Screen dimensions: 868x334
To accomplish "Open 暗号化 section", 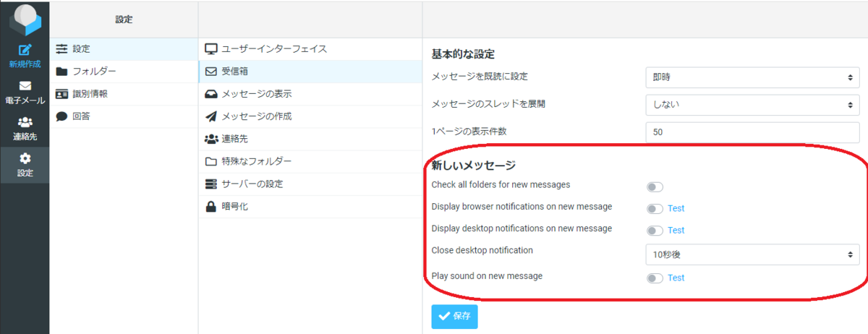I will tap(310, 206).
